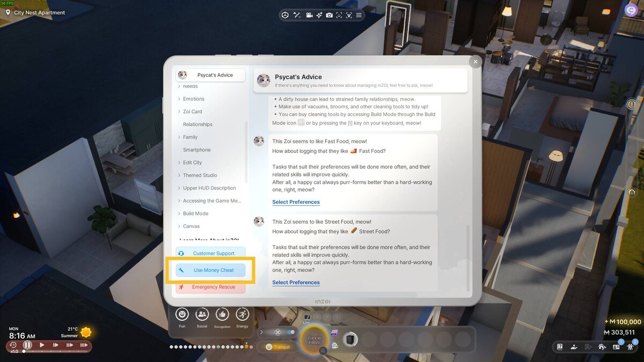The height and width of the screenshot is (362, 644).
Task: Expand the Zoi Card topic
Action: [179, 112]
